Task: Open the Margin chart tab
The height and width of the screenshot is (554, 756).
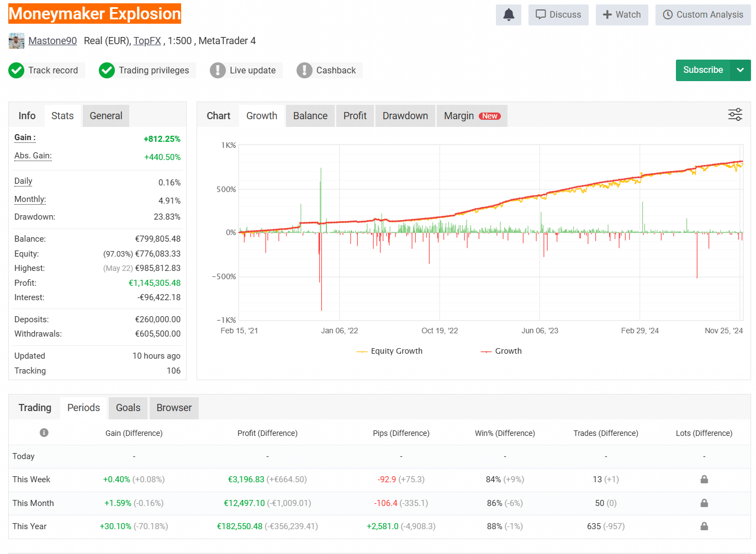Action: click(x=472, y=116)
